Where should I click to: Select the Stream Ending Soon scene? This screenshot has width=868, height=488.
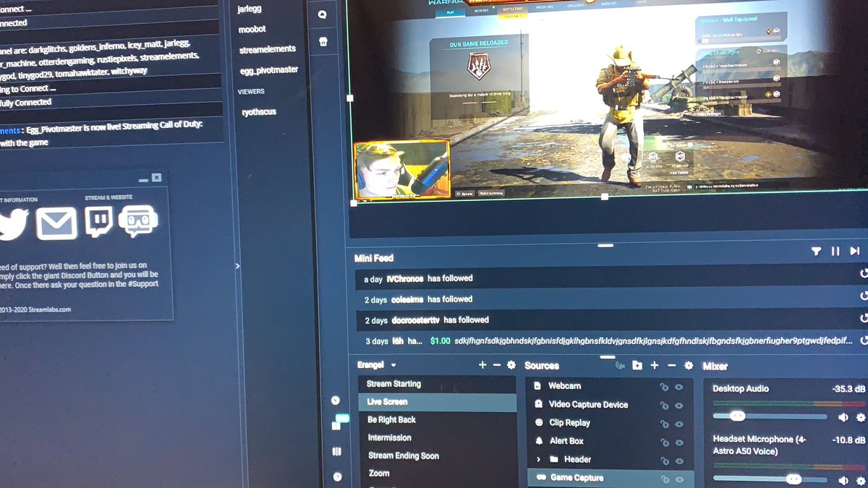tap(437, 456)
